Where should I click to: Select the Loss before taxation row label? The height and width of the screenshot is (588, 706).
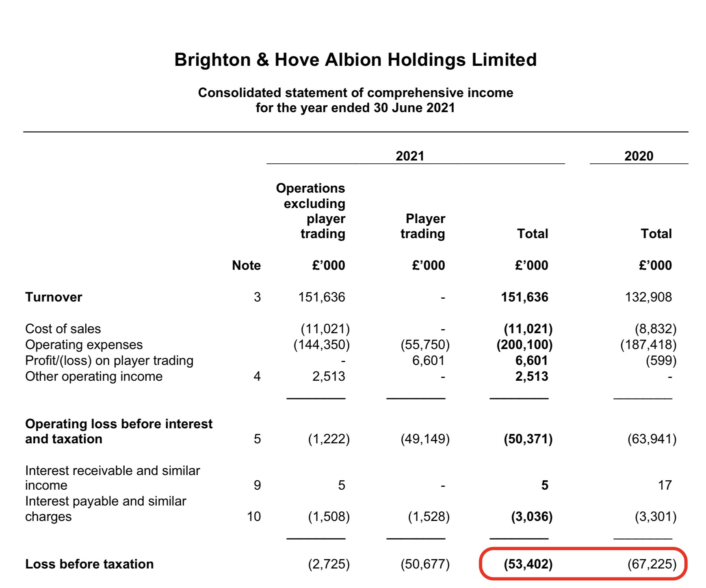pos(89,564)
